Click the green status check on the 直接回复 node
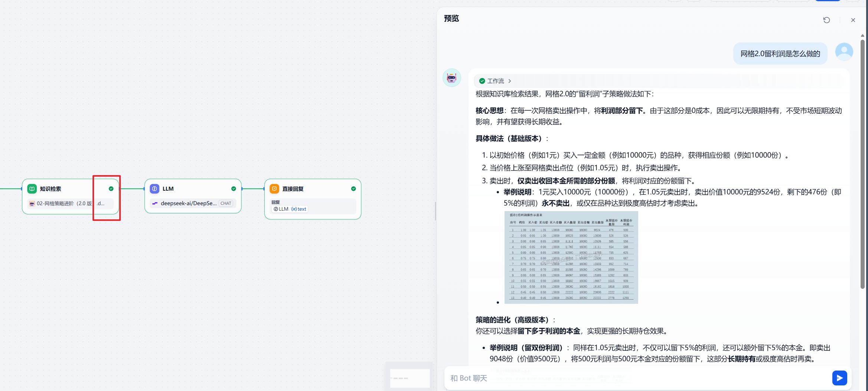The width and height of the screenshot is (868, 391). (353, 188)
